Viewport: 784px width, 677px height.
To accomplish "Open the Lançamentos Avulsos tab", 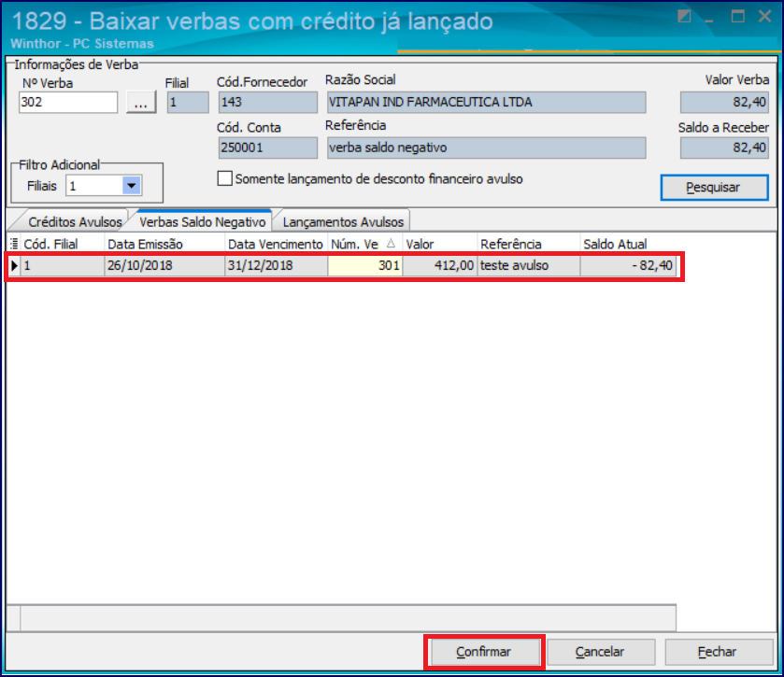I will [343, 222].
